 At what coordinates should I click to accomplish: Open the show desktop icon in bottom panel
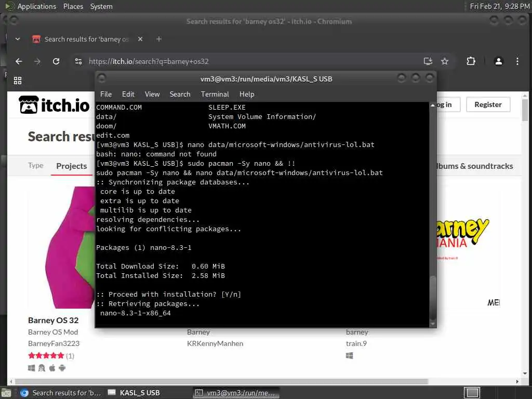point(6,393)
